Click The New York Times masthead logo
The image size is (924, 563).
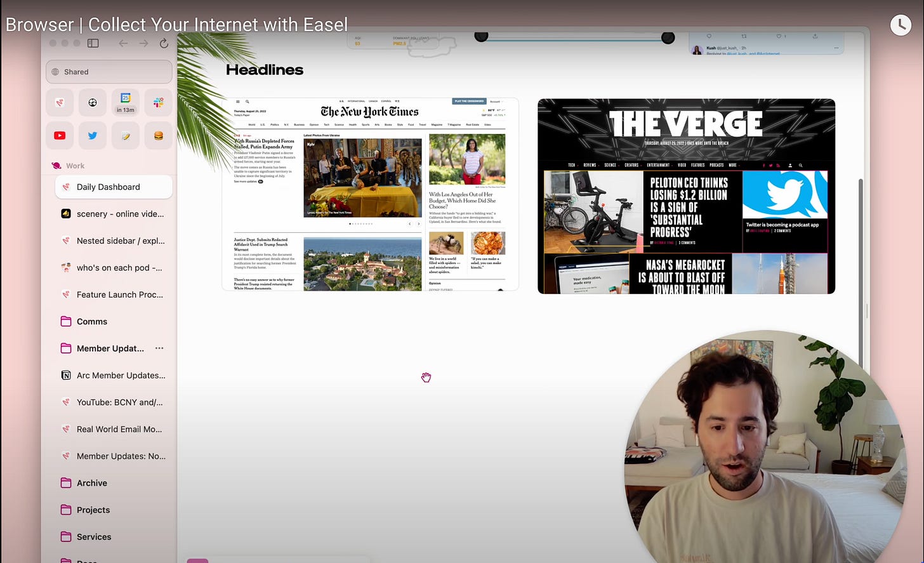(x=369, y=112)
